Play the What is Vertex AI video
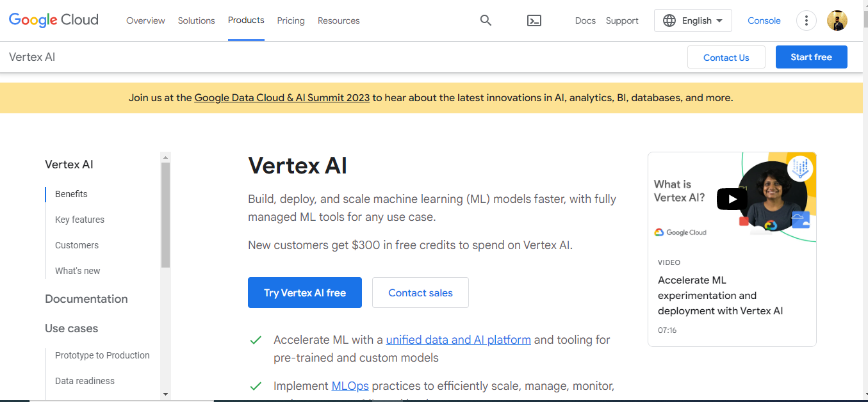 [732, 198]
